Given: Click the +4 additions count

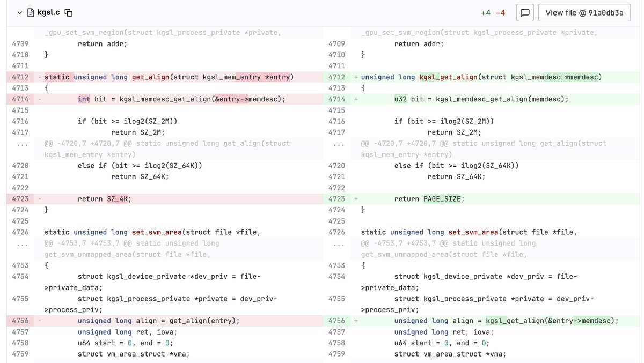Looking at the screenshot, I should (486, 12).
